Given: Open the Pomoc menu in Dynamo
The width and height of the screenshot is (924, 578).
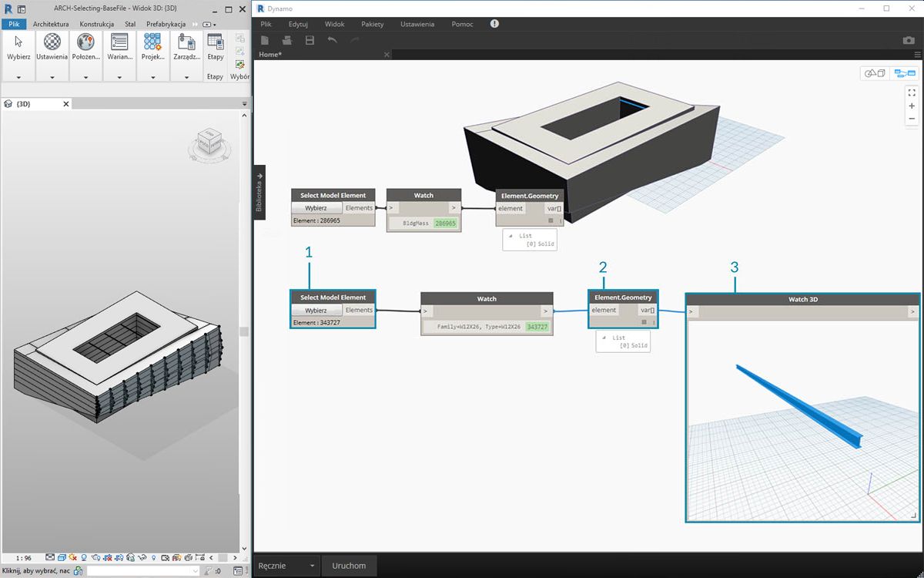Looking at the screenshot, I should click(463, 24).
